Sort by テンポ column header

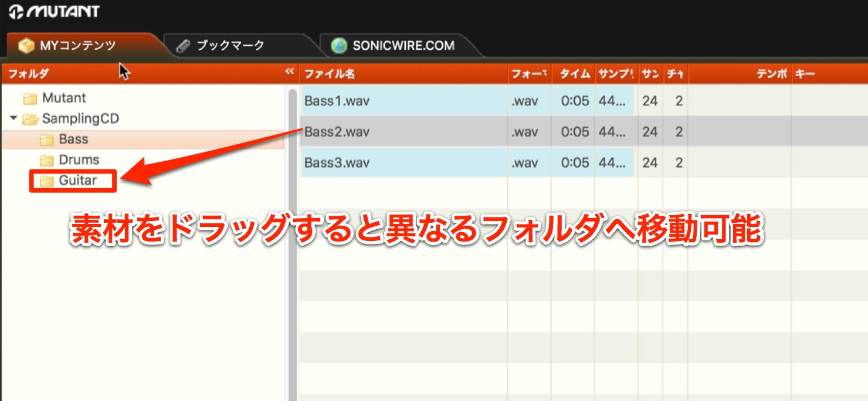(x=740, y=73)
